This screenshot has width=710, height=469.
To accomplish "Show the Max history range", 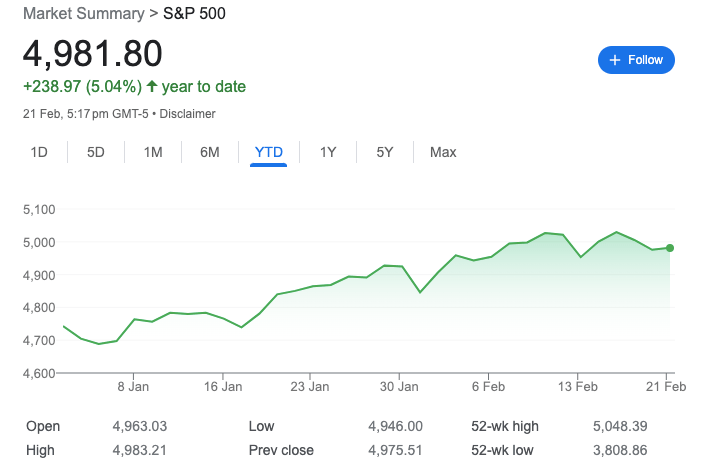I will [443, 152].
